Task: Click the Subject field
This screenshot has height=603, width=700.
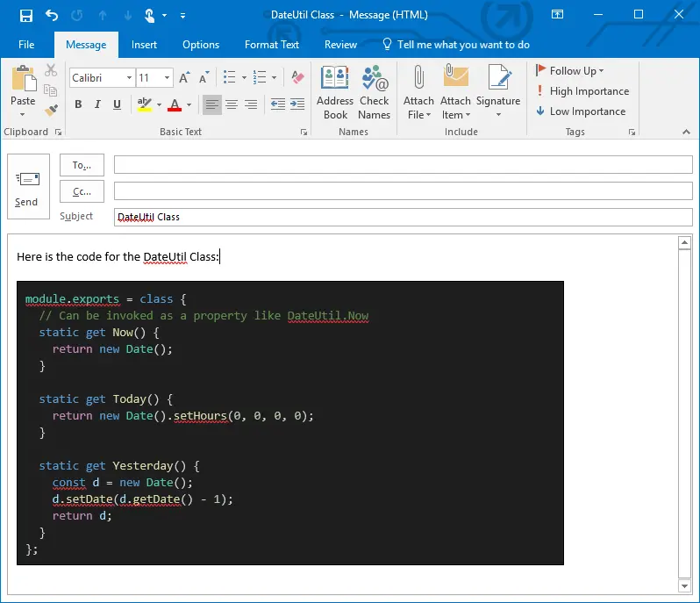Action: coord(404,217)
